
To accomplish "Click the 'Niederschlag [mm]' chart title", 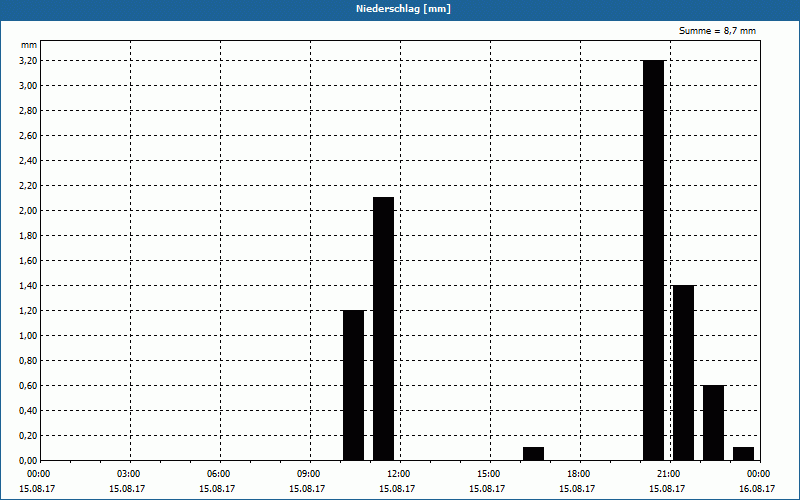I will tap(403, 9).
